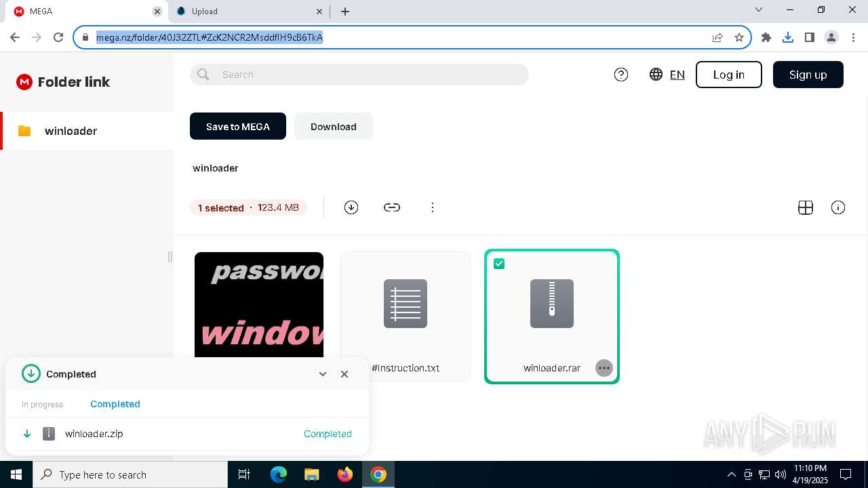Viewport: 868px width, 488px height.
Task: Open Microsoft Edge from the taskbar
Action: tap(279, 474)
